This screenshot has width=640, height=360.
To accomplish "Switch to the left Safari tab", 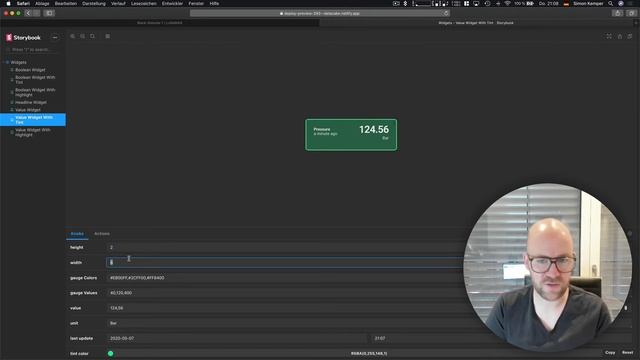I will [160, 23].
